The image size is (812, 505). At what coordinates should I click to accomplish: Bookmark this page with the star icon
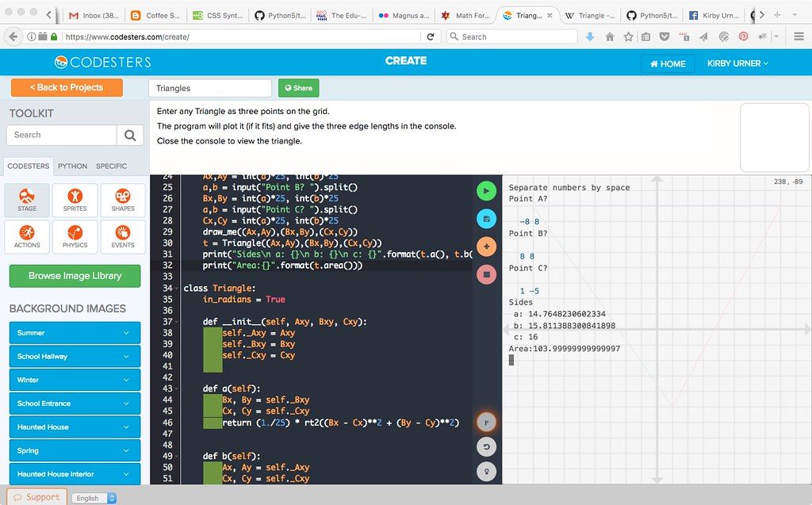pyautogui.click(x=628, y=36)
